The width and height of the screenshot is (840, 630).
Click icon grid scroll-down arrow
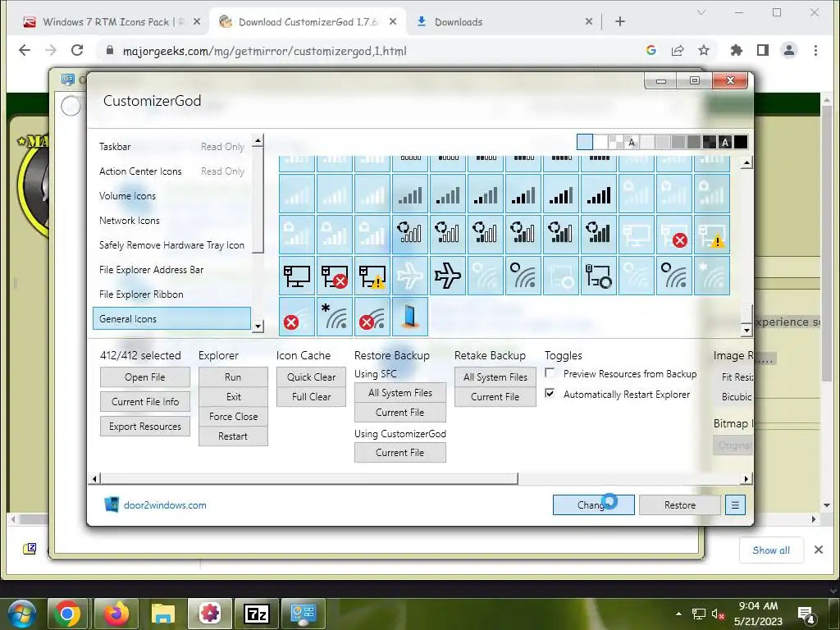[746, 330]
